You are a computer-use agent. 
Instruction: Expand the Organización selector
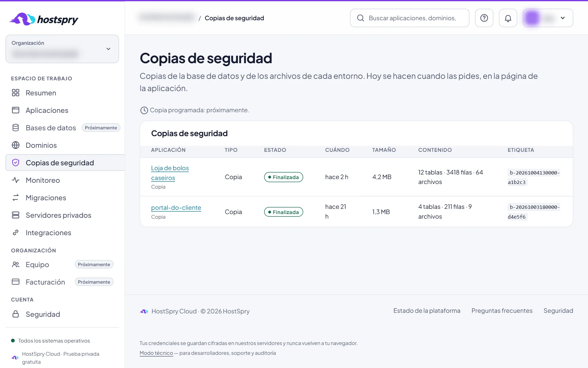tap(62, 49)
